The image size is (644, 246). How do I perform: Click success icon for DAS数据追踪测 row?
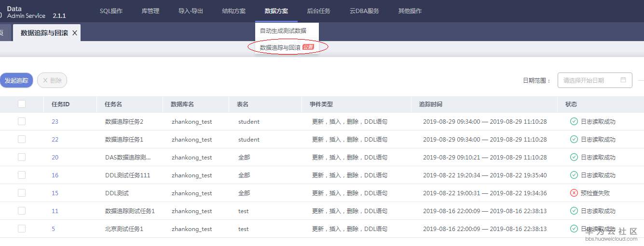(x=574, y=157)
